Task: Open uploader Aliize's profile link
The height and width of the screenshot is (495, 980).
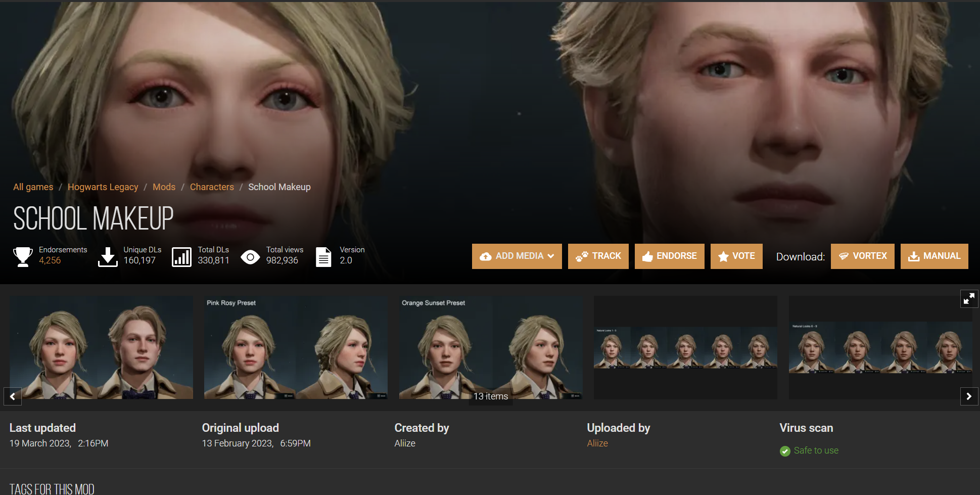Action: (x=597, y=443)
